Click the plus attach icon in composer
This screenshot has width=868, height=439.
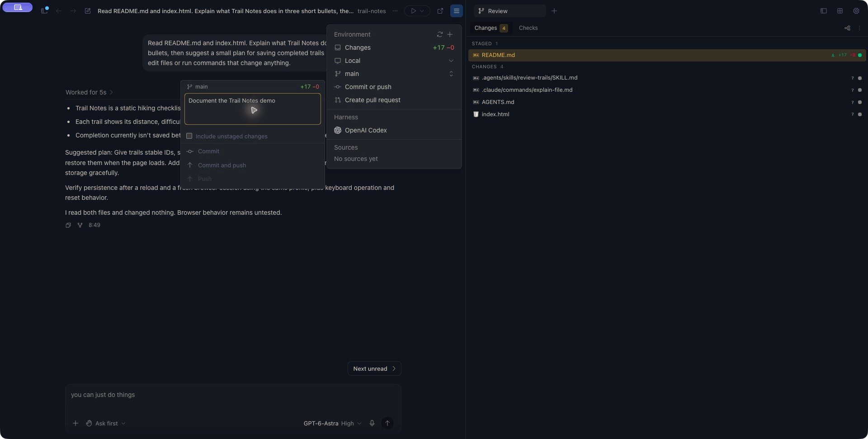coord(75,423)
